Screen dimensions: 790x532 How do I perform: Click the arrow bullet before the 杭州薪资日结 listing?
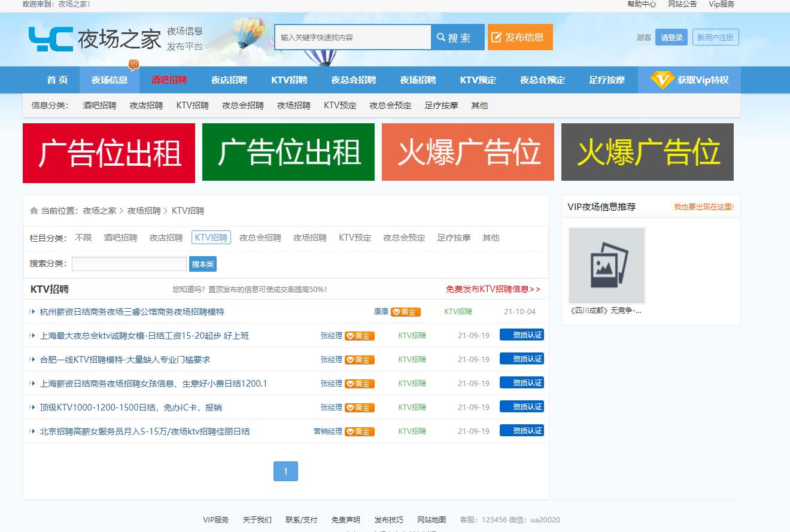32,312
